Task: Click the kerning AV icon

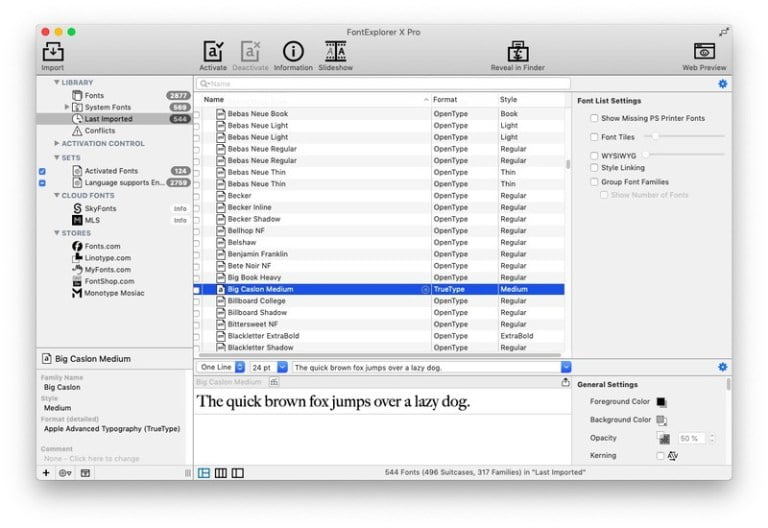Action: 673,456
